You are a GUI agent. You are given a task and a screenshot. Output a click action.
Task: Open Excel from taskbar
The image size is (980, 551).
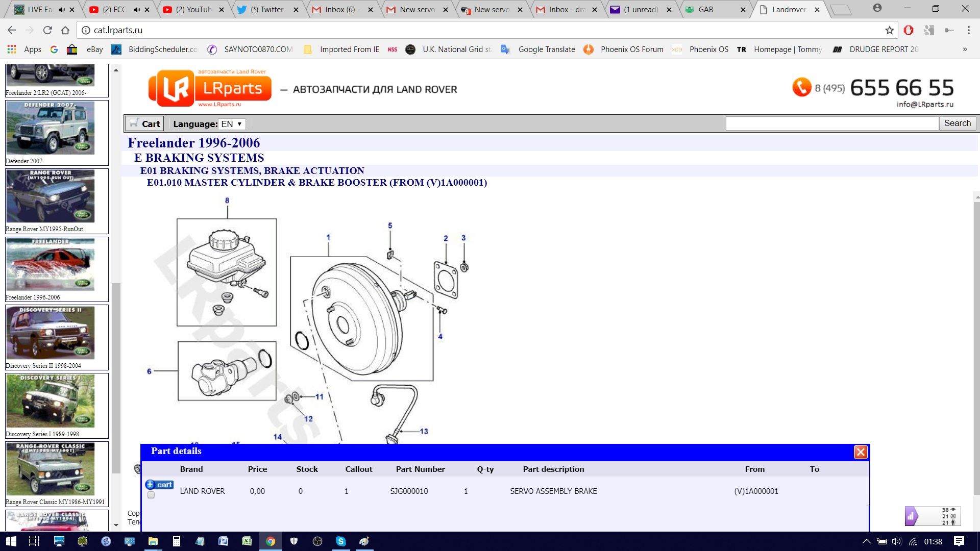tap(247, 541)
